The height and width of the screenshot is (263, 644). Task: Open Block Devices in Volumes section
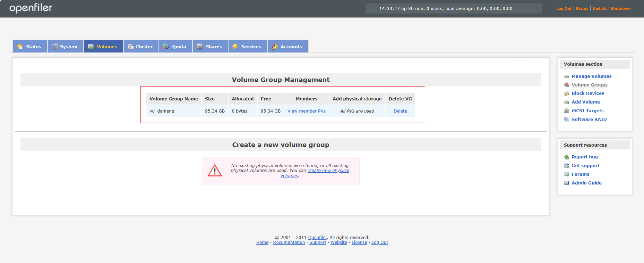coord(588,93)
